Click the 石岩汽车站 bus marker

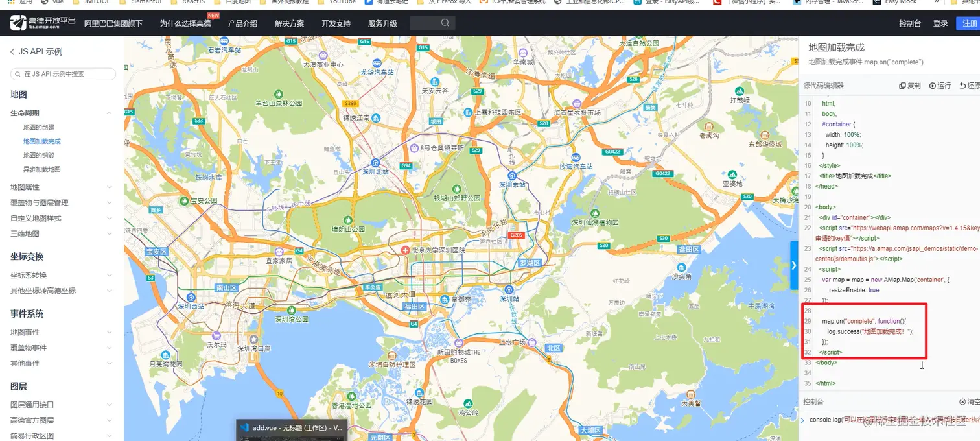(224, 40)
